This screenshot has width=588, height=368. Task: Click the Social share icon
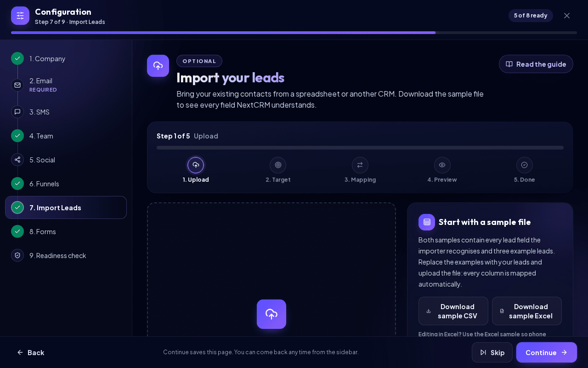[17, 160]
